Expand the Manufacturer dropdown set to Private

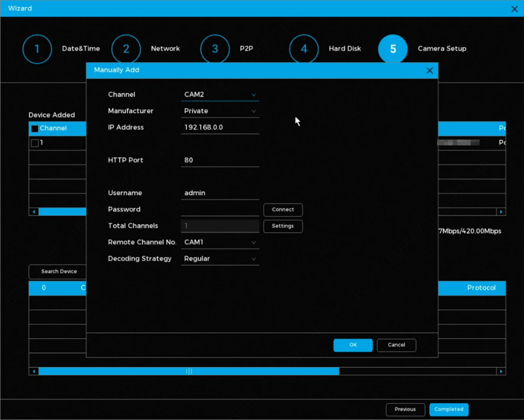(220, 111)
